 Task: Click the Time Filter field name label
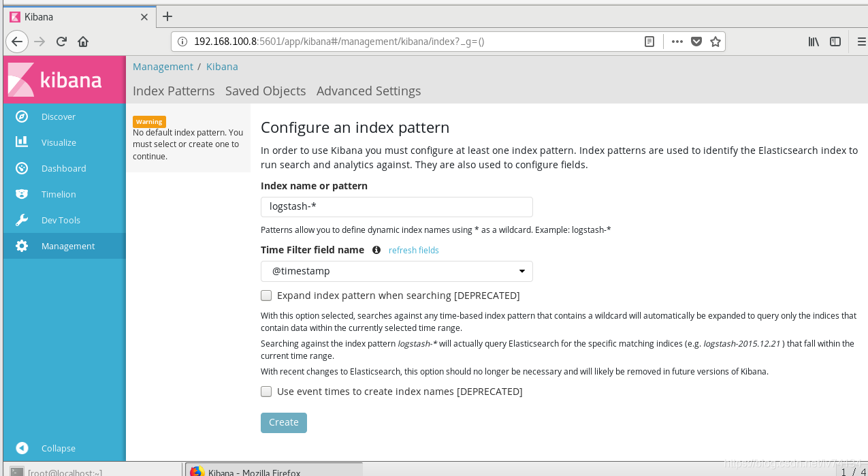(312, 250)
